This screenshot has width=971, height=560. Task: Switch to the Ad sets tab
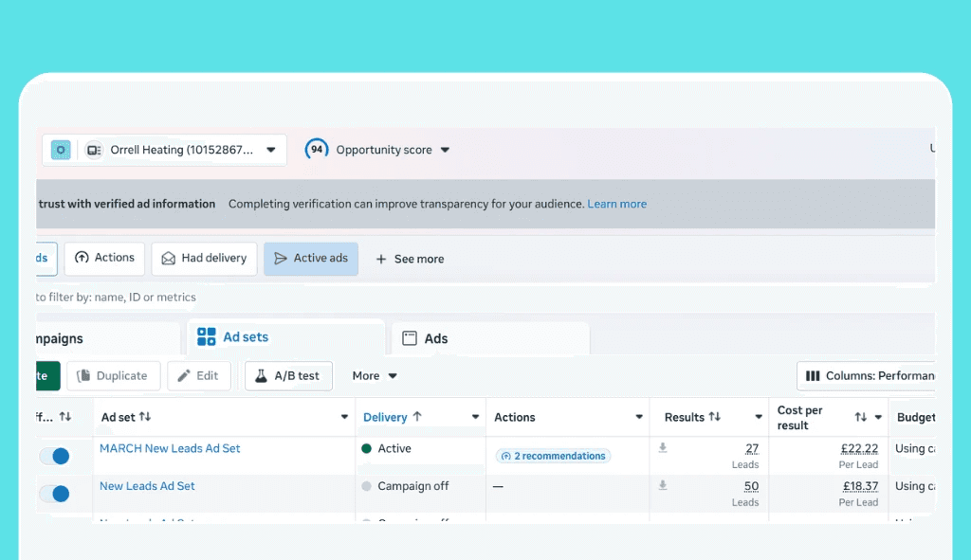(x=286, y=337)
